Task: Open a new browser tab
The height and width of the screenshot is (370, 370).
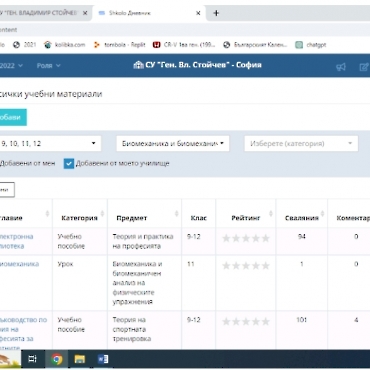Action: (216, 13)
